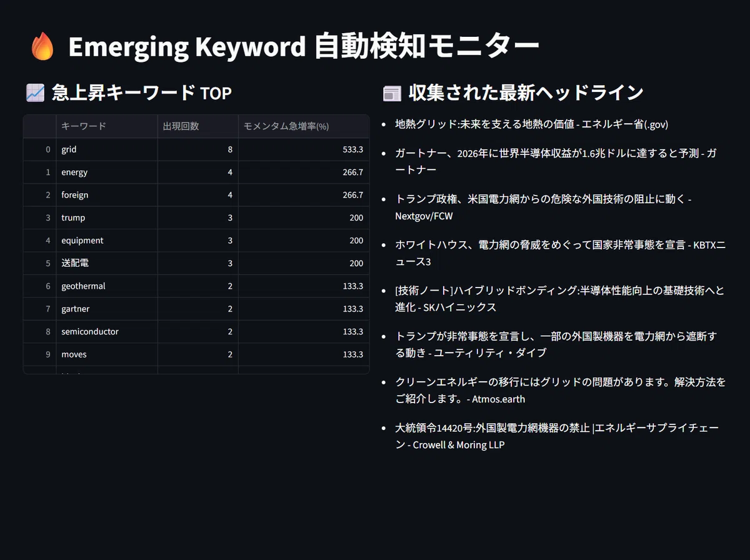Select the energy keyword cell
750x560 pixels.
[107, 172]
